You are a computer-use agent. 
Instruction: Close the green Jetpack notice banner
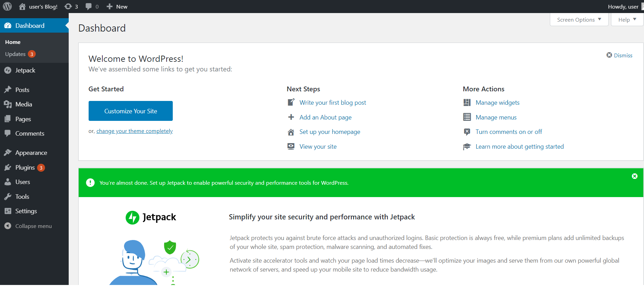pos(635,176)
